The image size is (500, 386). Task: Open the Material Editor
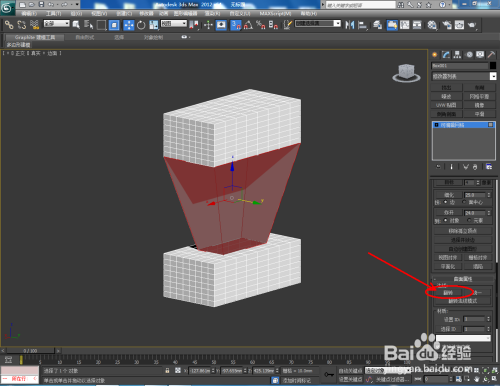coord(432,25)
